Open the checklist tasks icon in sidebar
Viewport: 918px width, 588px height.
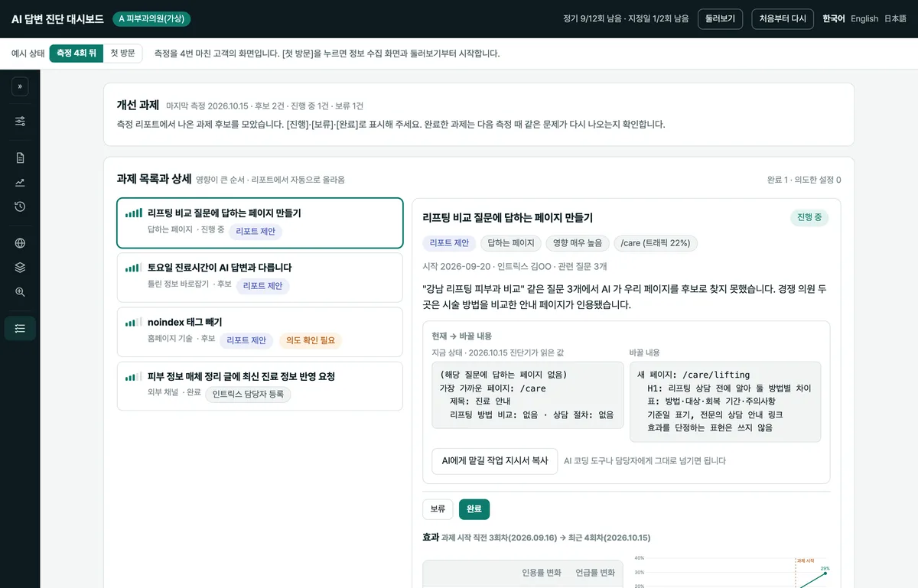[20, 328]
